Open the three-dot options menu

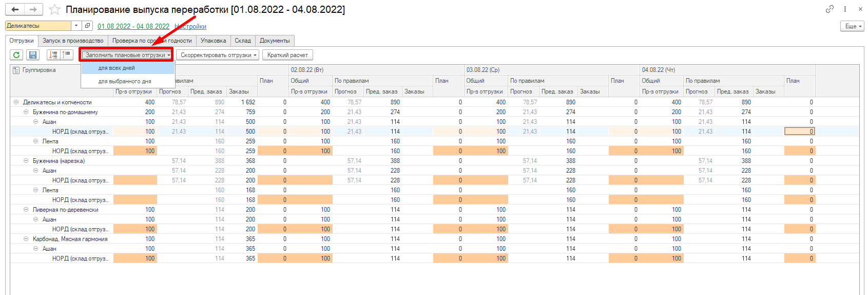click(845, 9)
